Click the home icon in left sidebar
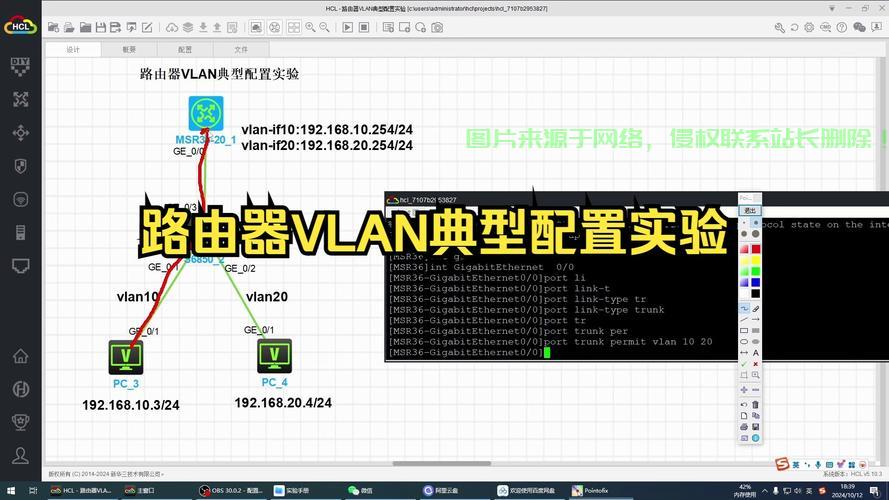The width and height of the screenshot is (889, 500). point(20,356)
